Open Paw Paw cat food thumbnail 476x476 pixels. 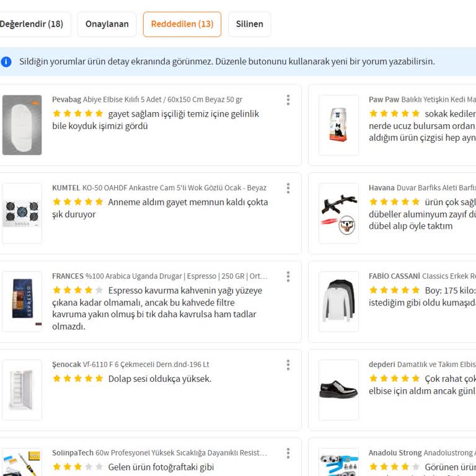click(x=338, y=125)
